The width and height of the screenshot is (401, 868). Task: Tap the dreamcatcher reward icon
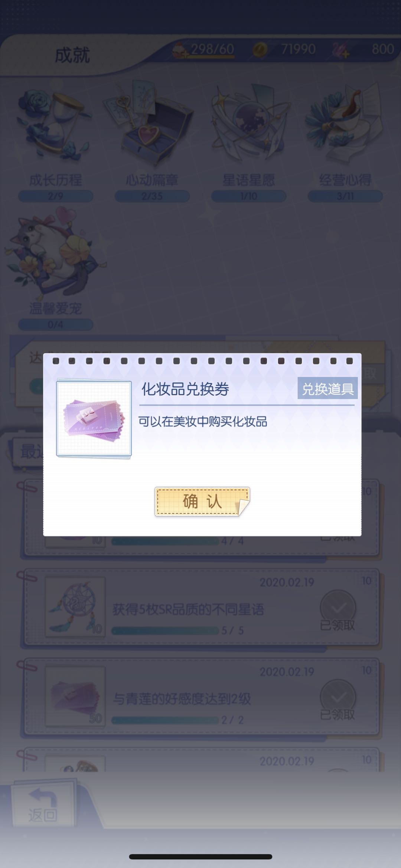point(75,607)
